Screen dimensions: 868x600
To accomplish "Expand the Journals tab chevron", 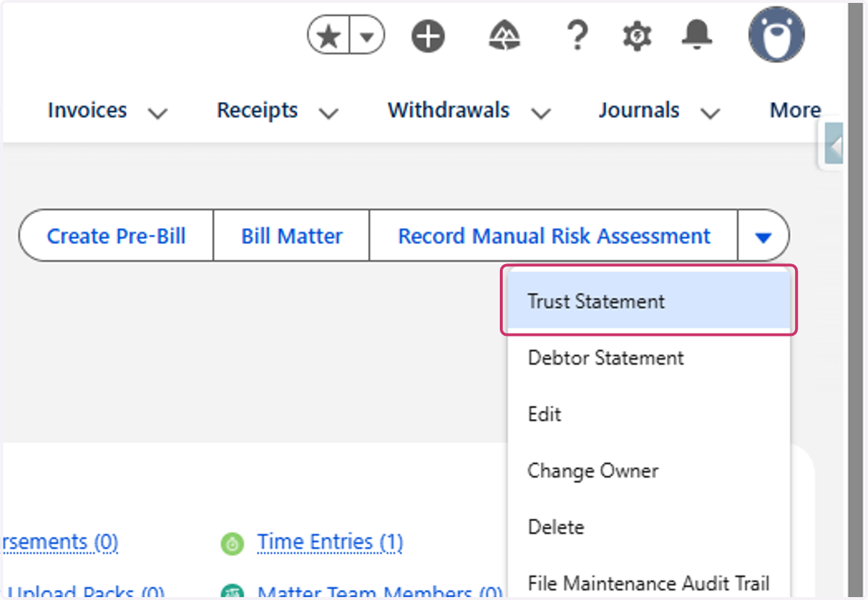I will pyautogui.click(x=711, y=113).
